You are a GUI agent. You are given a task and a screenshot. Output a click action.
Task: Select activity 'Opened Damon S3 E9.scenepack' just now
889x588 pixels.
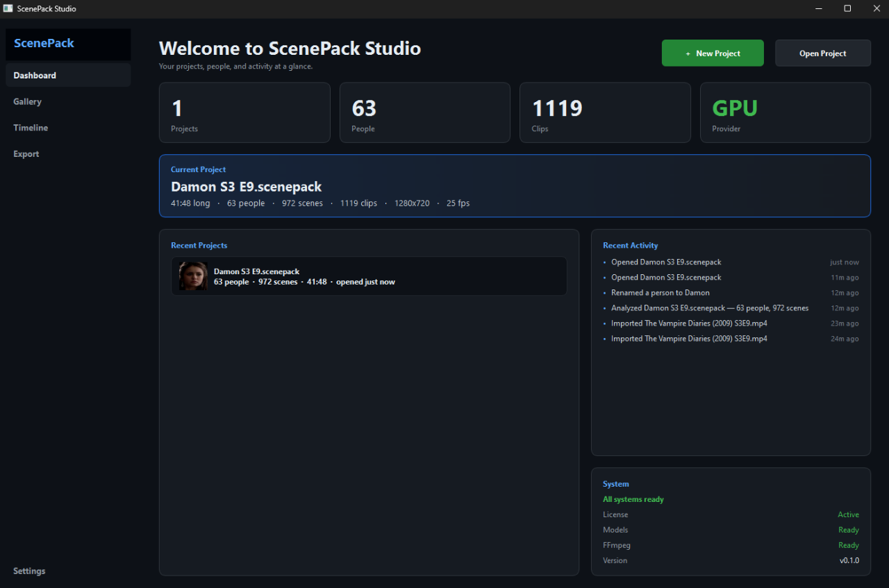731,262
